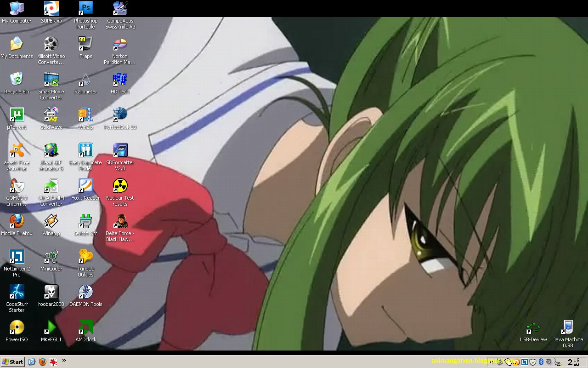
Task: Click the GoldWave shortcut icon
Action: 51,119
